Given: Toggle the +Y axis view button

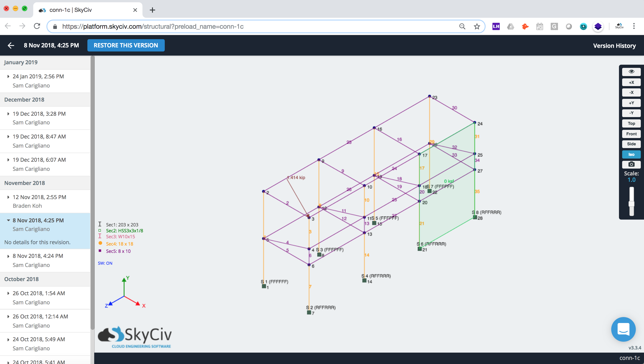Looking at the screenshot, I should coord(631,103).
